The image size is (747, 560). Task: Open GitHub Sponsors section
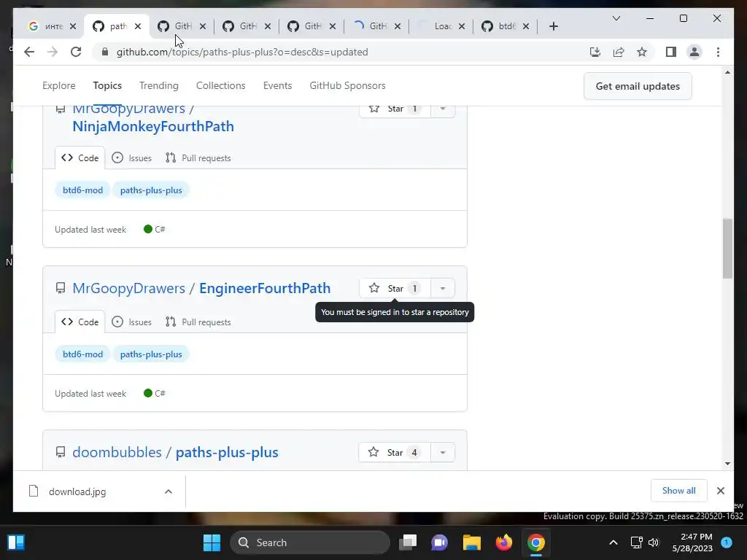(x=347, y=86)
